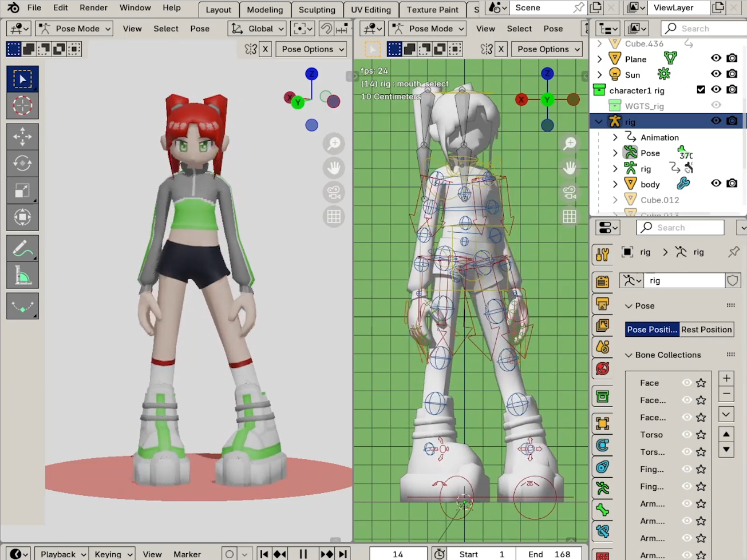
Task: Add a new bone collection with plus button
Action: [x=726, y=378]
